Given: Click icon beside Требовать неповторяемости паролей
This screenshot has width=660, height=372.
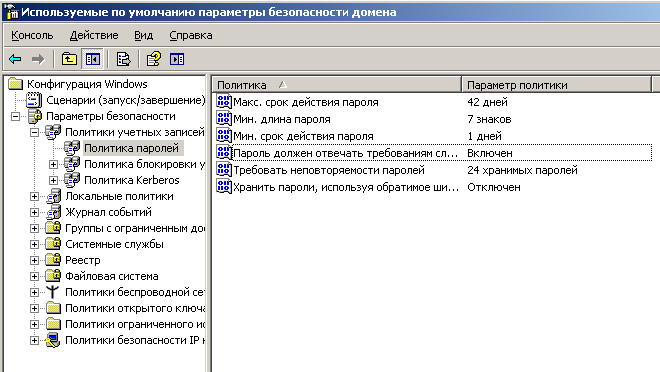Looking at the screenshot, I should click(x=224, y=169).
